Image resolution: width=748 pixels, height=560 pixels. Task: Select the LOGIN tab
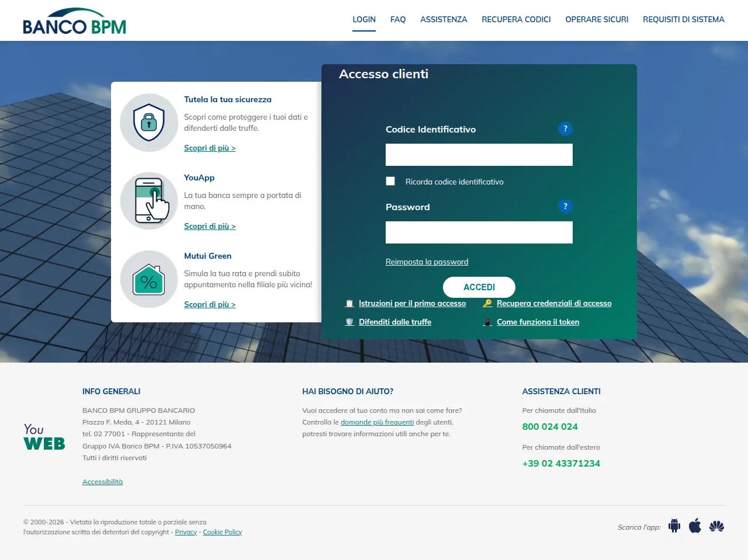[x=364, y=19]
